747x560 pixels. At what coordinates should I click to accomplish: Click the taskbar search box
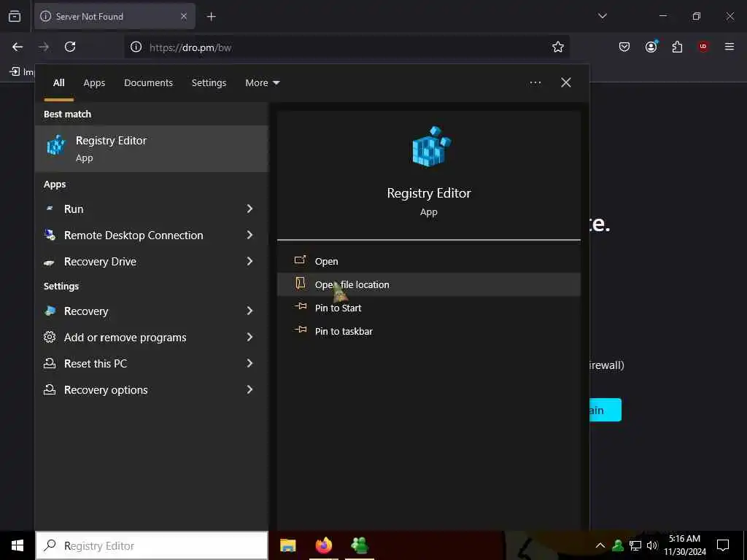pos(152,545)
